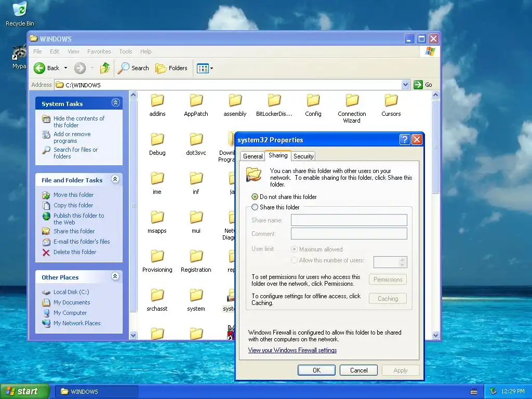Screen dimensions: 532x399
Task: Click E-mail this folder's files
Action: tap(82, 242)
